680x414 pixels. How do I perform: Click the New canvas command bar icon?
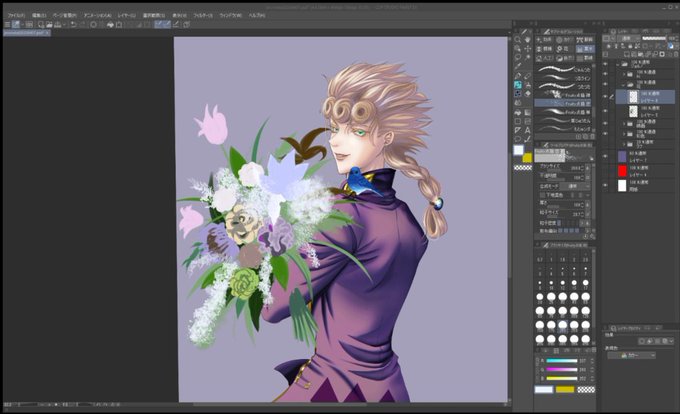(41, 24)
